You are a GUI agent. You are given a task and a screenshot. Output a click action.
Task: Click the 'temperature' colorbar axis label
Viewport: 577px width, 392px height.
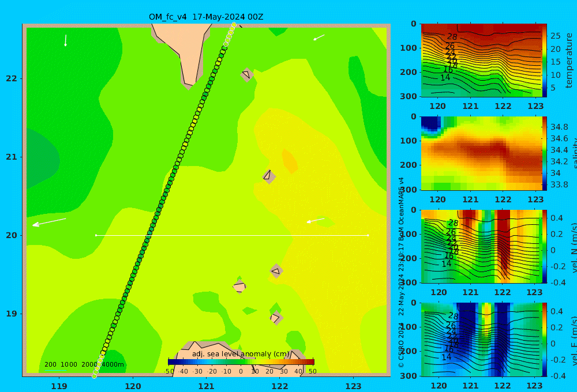(x=569, y=61)
